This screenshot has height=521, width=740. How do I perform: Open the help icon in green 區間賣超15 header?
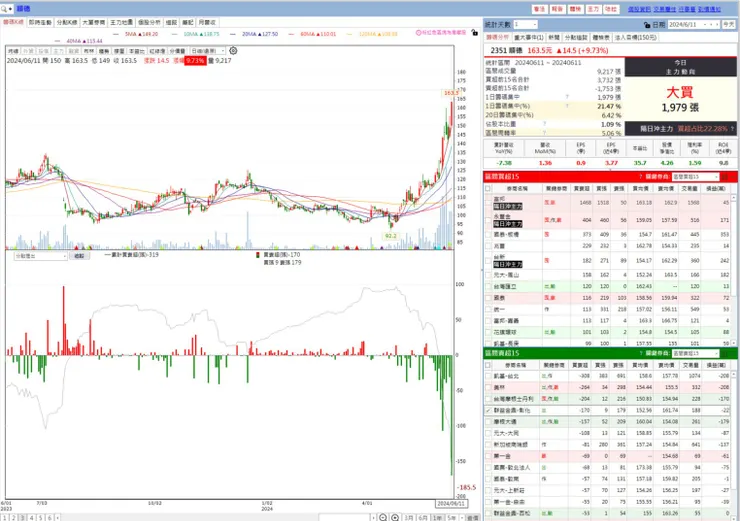640,353
